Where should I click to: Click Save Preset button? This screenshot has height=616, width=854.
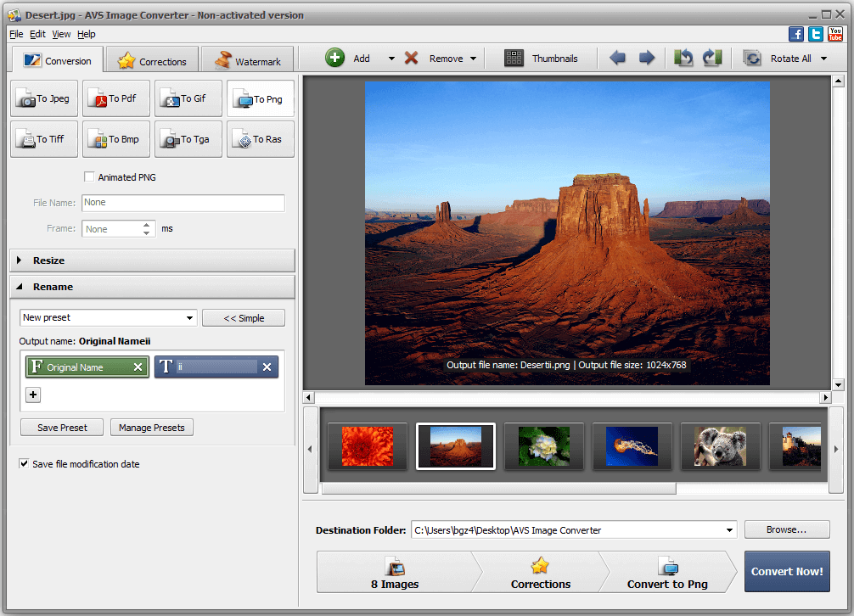click(62, 428)
